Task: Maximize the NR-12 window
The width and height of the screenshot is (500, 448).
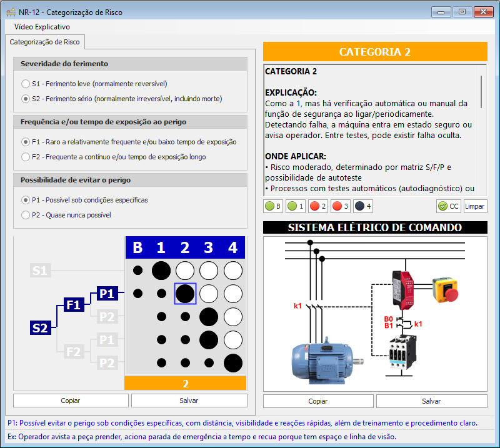Action: tap(462, 12)
